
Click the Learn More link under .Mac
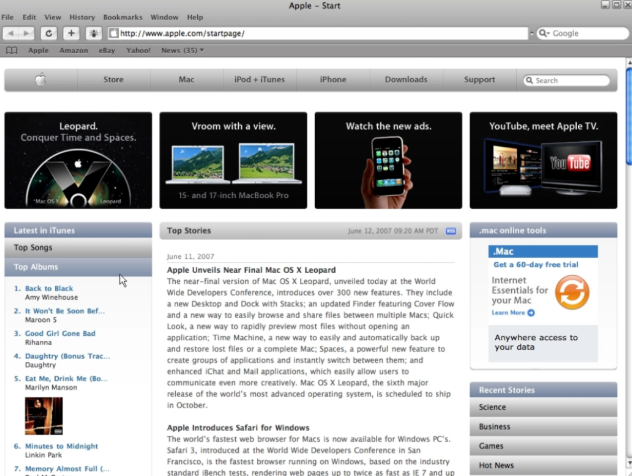(509, 313)
